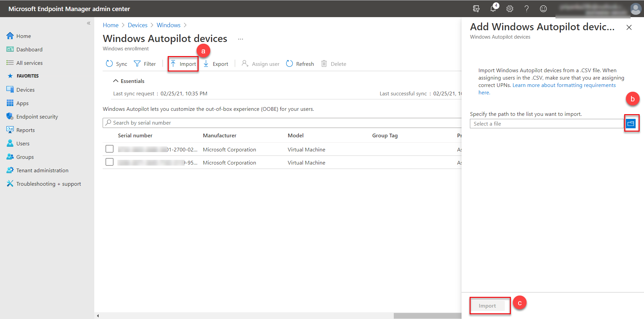The image size is (644, 319).
Task: Open Groups in the sidebar
Action: [x=25, y=157]
